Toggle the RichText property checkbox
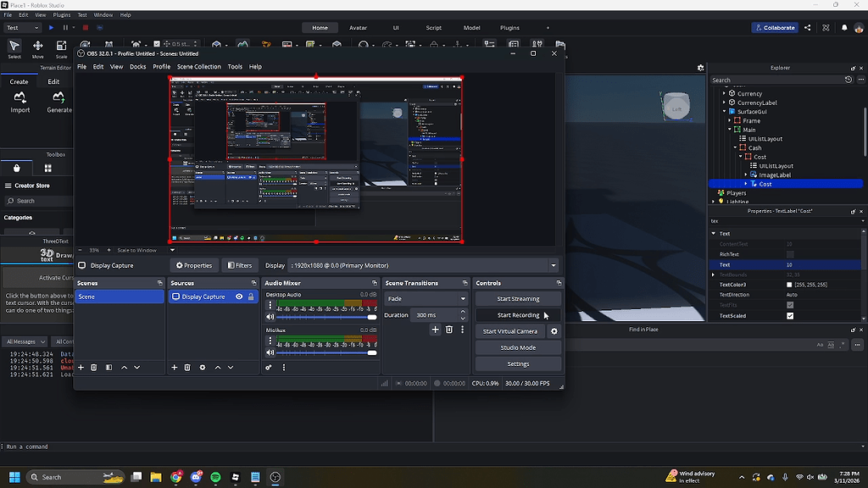 pos(790,254)
